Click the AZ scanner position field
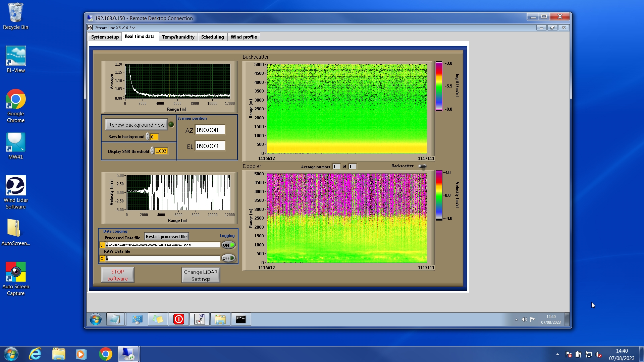 point(210,130)
